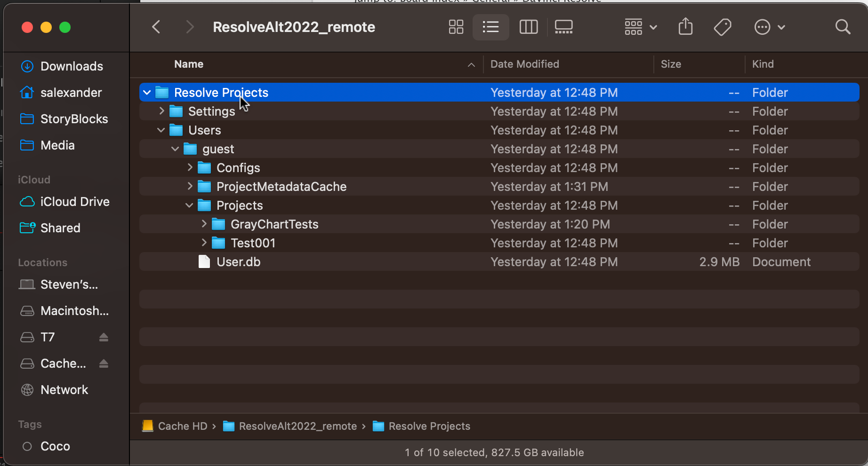The image size is (868, 466).
Task: Open iCloud Drive in the sidebar
Action: (x=66, y=202)
